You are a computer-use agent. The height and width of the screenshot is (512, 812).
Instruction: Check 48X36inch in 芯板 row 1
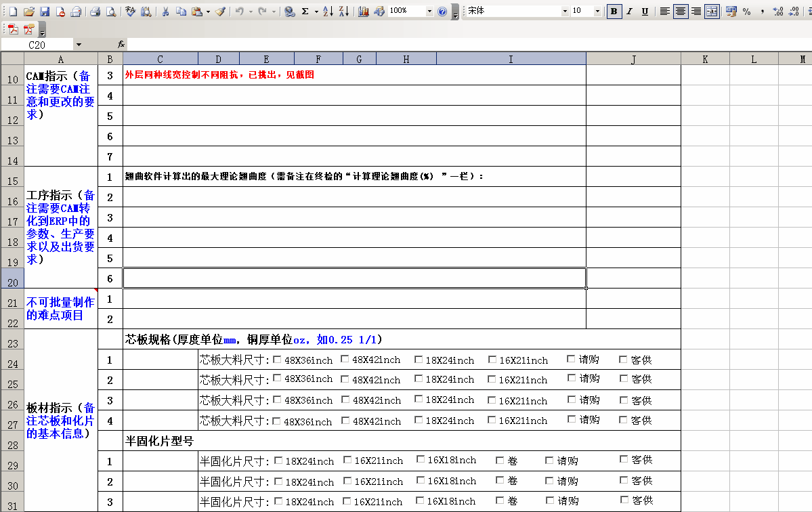[277, 359]
